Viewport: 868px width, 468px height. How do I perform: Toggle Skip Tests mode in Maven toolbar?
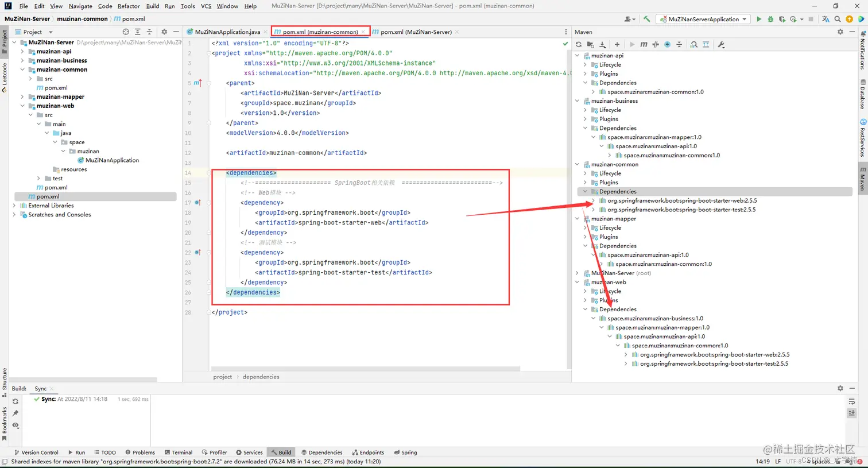667,44
